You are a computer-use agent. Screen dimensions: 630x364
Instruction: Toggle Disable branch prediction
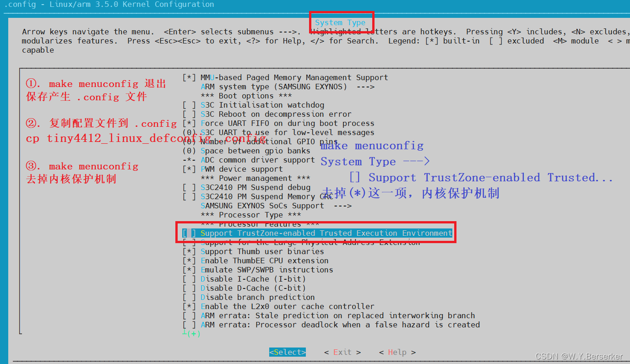tap(249, 297)
